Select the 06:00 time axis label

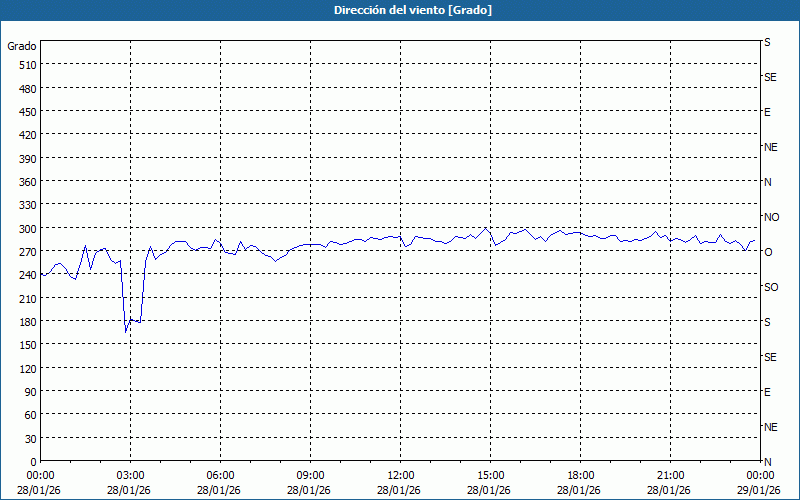click(220, 475)
